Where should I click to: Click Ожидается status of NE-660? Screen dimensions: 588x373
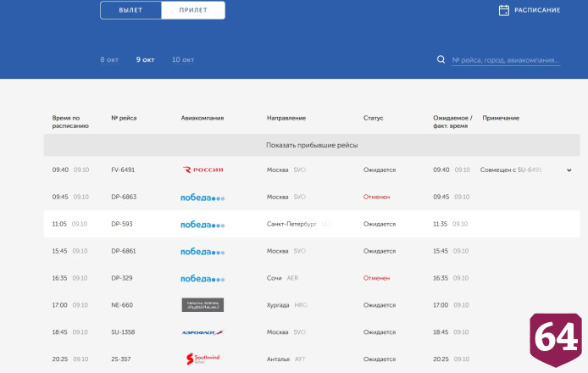[x=379, y=304]
